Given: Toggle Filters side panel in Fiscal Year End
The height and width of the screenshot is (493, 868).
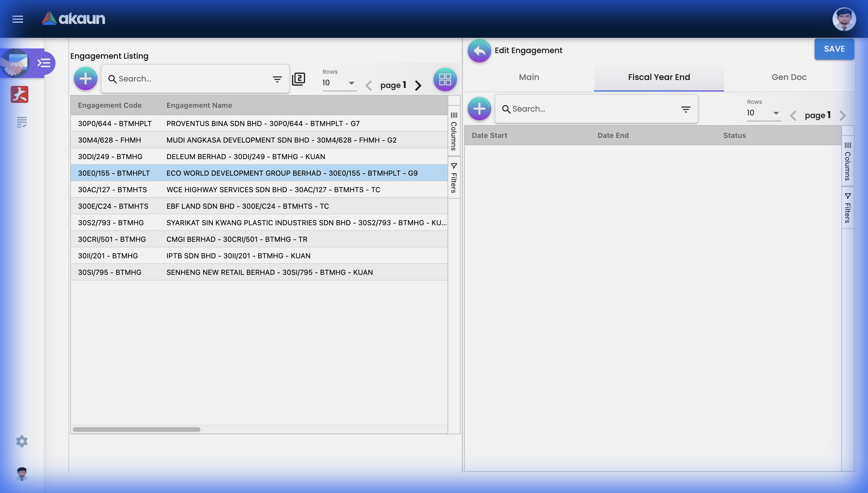Looking at the screenshot, I should pyautogui.click(x=847, y=208).
